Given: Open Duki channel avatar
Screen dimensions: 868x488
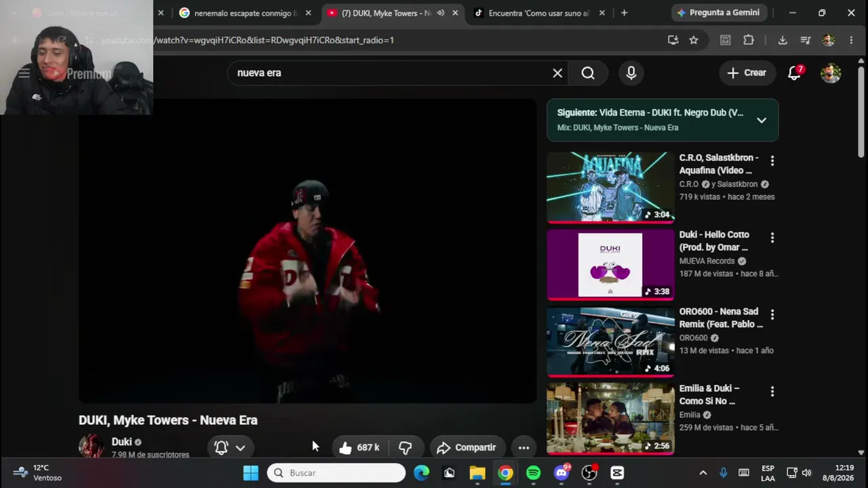Looking at the screenshot, I should click(91, 447).
